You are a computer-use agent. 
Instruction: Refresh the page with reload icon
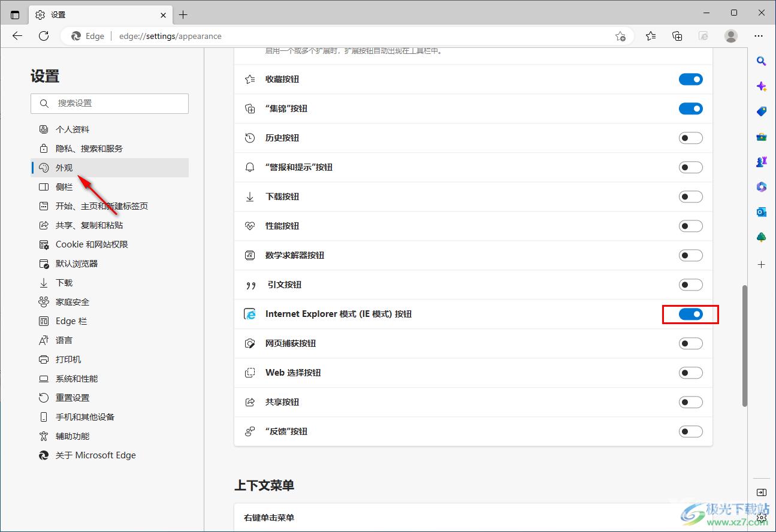pos(44,36)
